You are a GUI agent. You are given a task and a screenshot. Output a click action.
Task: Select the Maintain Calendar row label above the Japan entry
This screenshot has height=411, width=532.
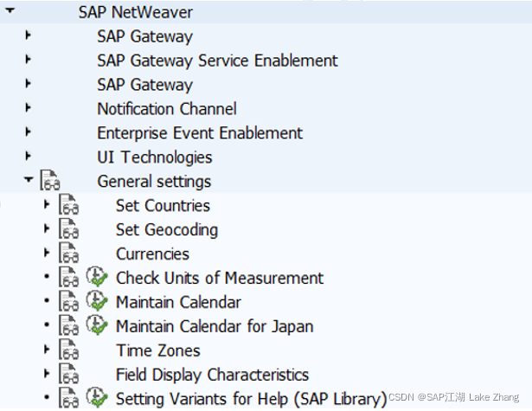(x=178, y=302)
